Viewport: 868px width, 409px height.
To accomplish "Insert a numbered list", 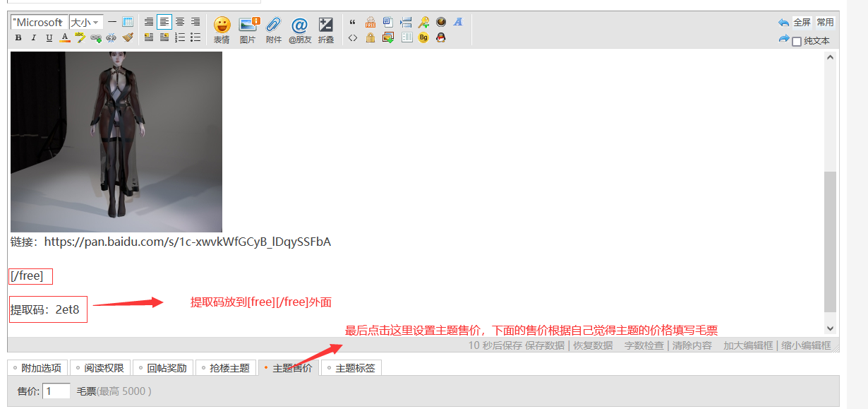I will pyautogui.click(x=180, y=38).
